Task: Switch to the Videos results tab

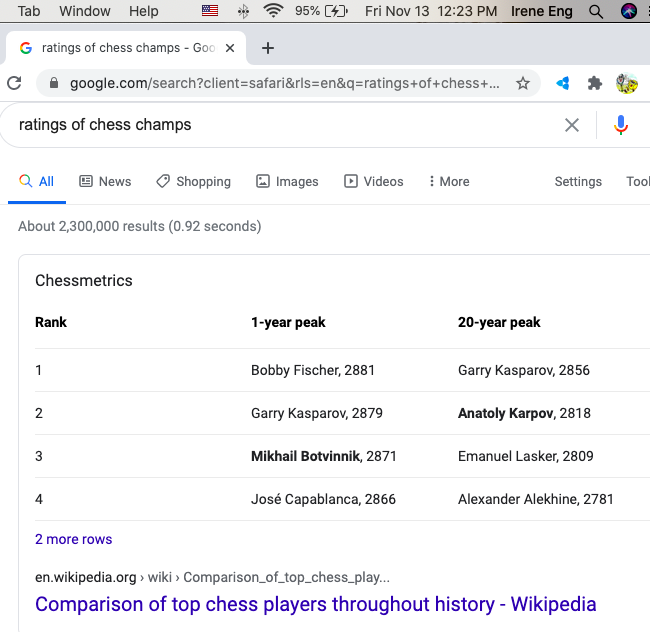Action: 374,181
